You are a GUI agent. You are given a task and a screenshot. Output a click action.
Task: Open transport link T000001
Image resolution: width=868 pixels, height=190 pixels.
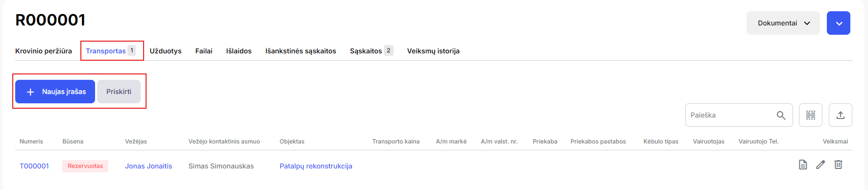coord(34,166)
